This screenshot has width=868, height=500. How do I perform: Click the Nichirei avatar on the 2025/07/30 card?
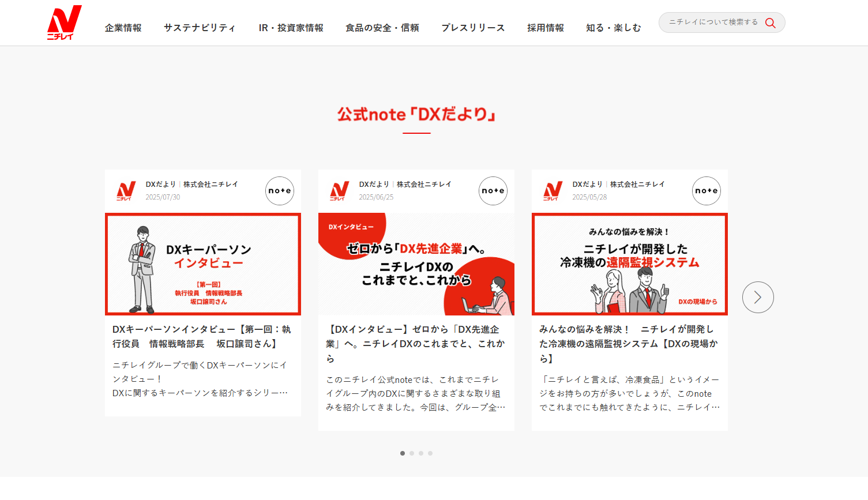126,191
